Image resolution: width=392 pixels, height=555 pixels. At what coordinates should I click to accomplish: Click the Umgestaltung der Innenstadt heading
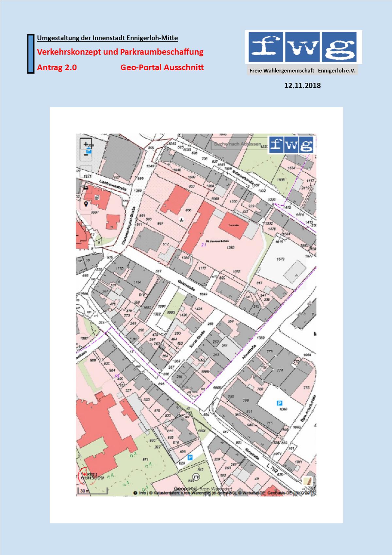click(x=107, y=38)
